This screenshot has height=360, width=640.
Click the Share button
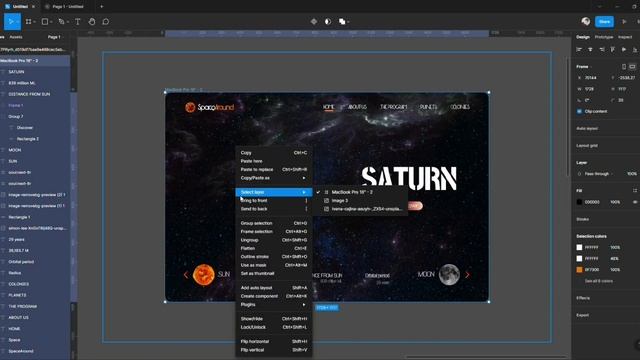(x=604, y=22)
